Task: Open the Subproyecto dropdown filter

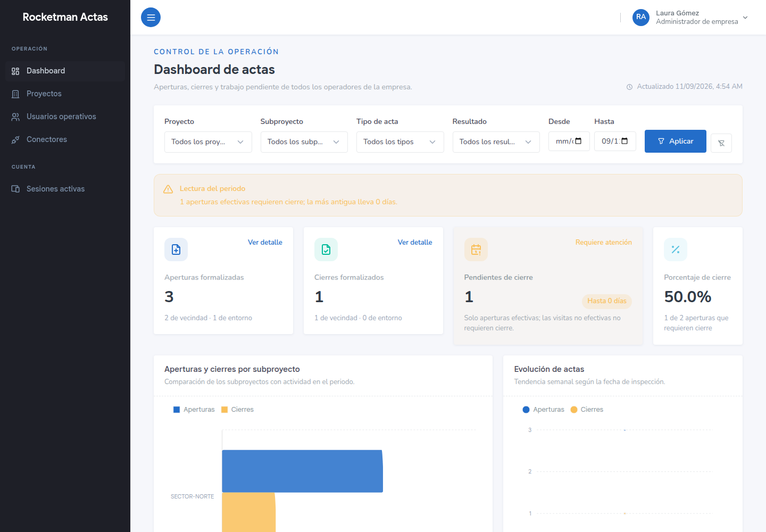Action: pos(304,142)
